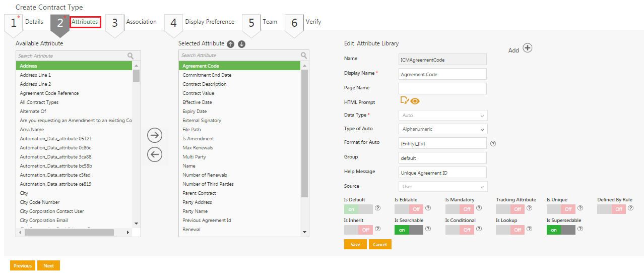This screenshot has width=644, height=273.
Task: Switch to the Display Preference tab
Action: coord(210,22)
